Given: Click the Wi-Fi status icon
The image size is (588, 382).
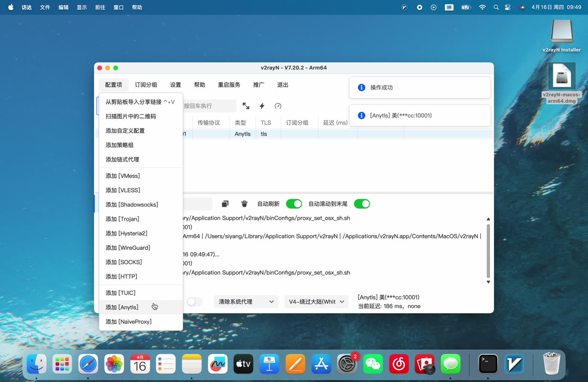Looking at the screenshot, I should point(482,7).
